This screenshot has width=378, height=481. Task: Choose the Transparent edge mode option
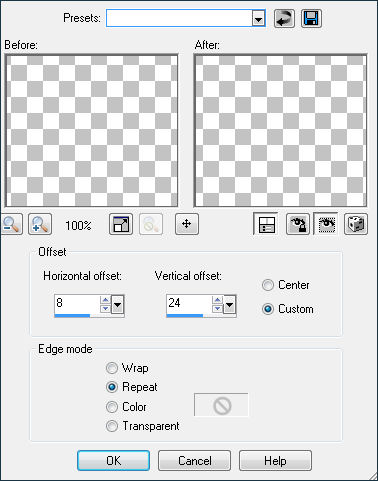[x=112, y=426]
